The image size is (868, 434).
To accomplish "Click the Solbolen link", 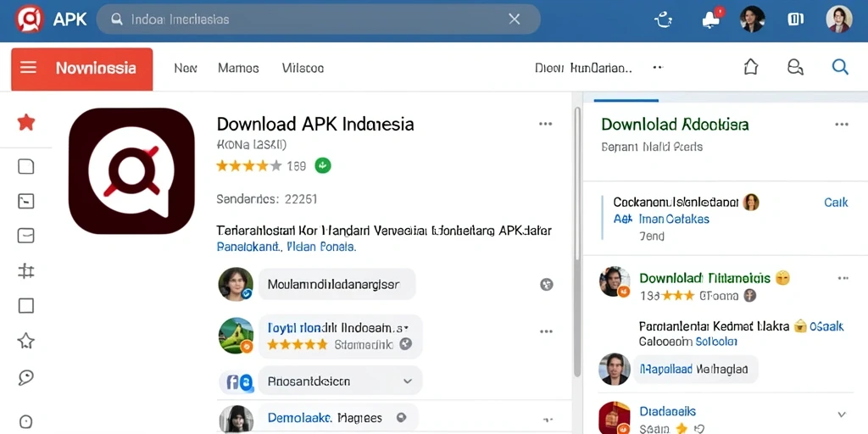I will coord(716,341).
